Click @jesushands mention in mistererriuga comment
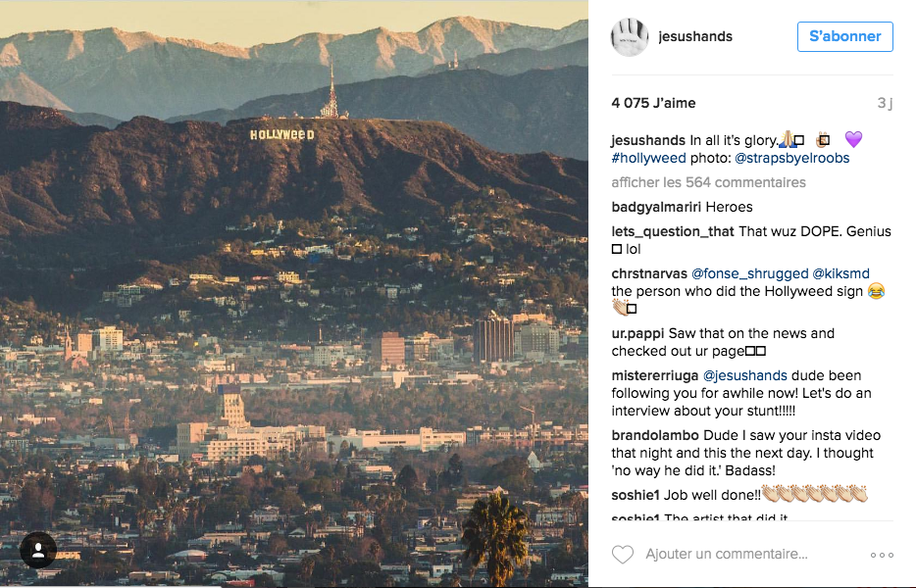916x588 pixels. tap(744, 375)
